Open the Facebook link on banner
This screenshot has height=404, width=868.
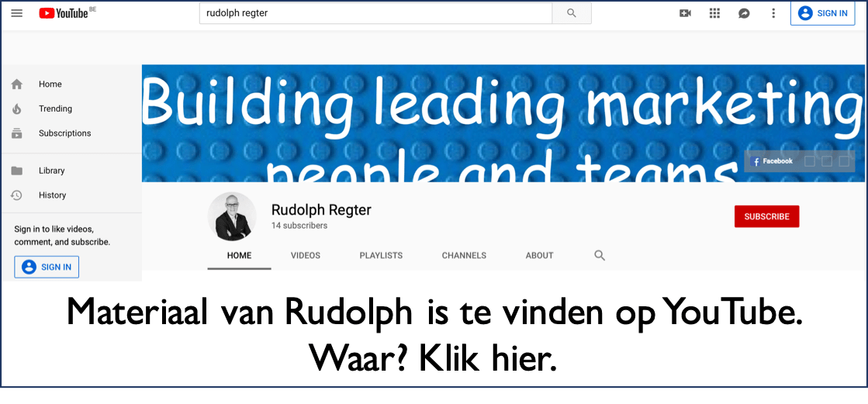(x=772, y=161)
